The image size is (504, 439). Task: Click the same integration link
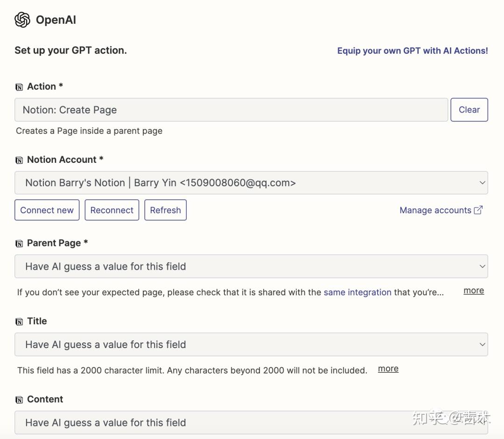(x=357, y=293)
